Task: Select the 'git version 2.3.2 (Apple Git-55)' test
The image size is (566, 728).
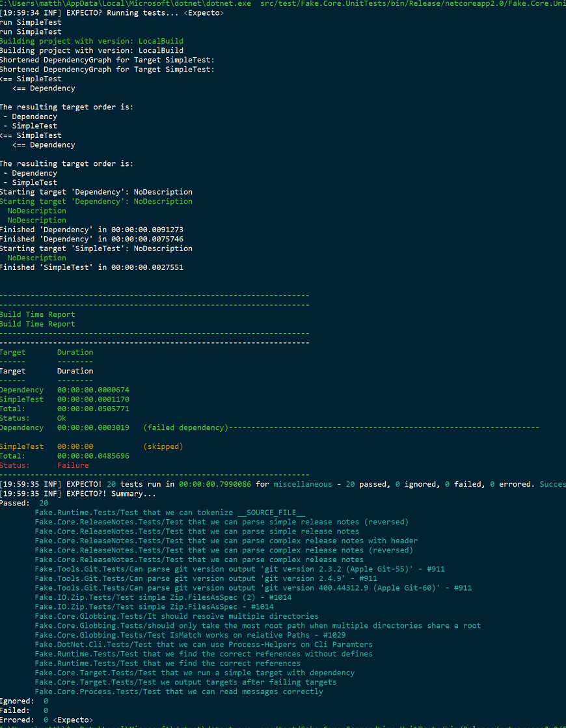Action: click(239, 569)
